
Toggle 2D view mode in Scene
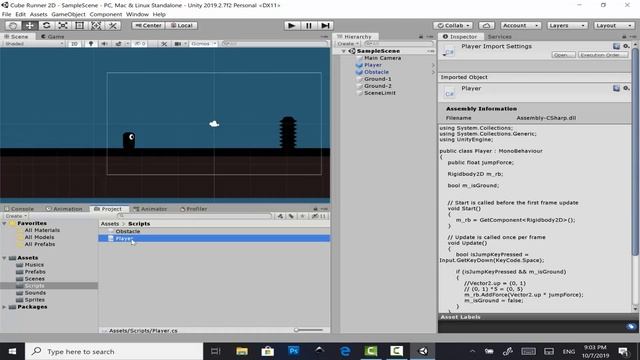74,44
